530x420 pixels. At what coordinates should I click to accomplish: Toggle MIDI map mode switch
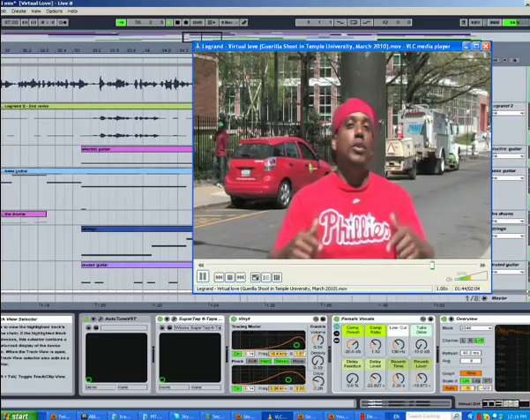(495, 22)
